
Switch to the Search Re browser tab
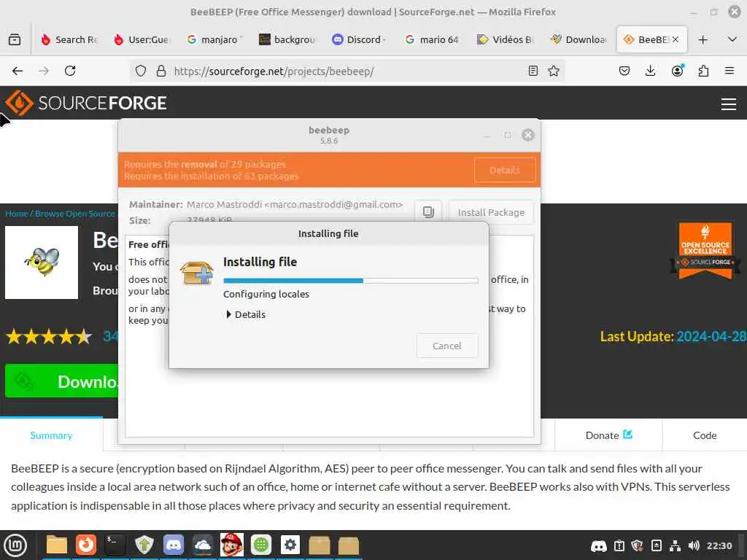69,39
